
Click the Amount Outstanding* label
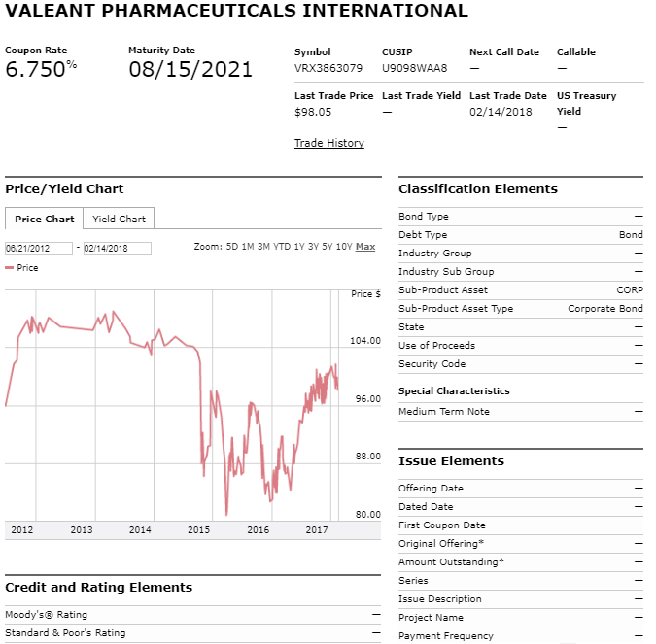point(451,562)
